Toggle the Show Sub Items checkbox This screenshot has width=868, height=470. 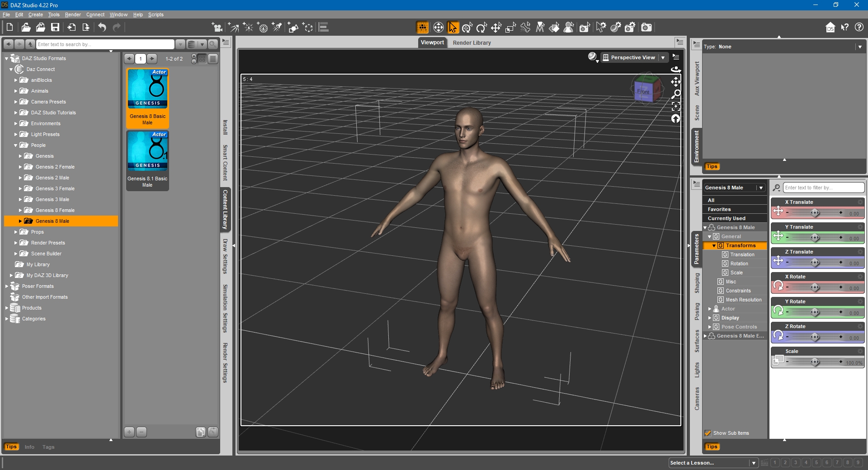point(708,433)
